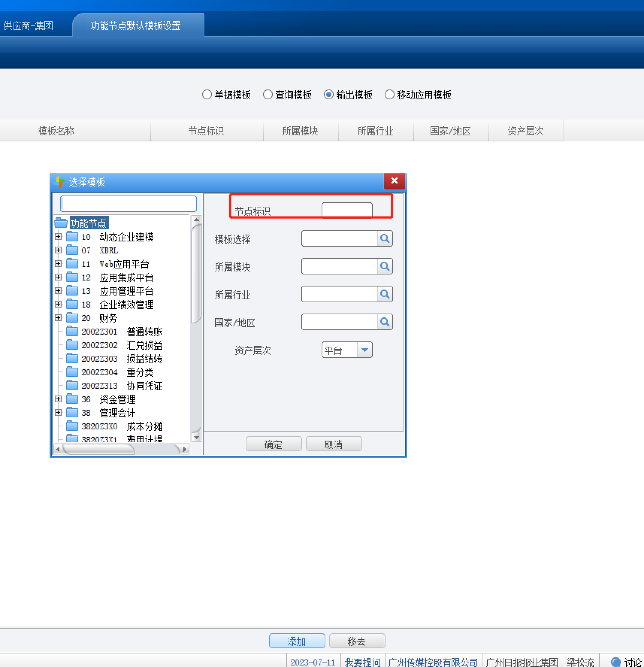Click the 所属行业 search magnifier icon

tap(384, 294)
